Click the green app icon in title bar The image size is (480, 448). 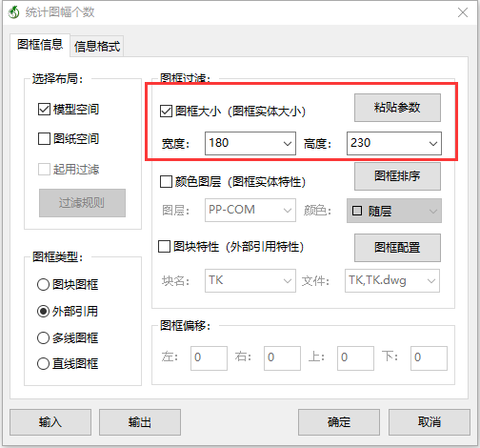click(14, 12)
